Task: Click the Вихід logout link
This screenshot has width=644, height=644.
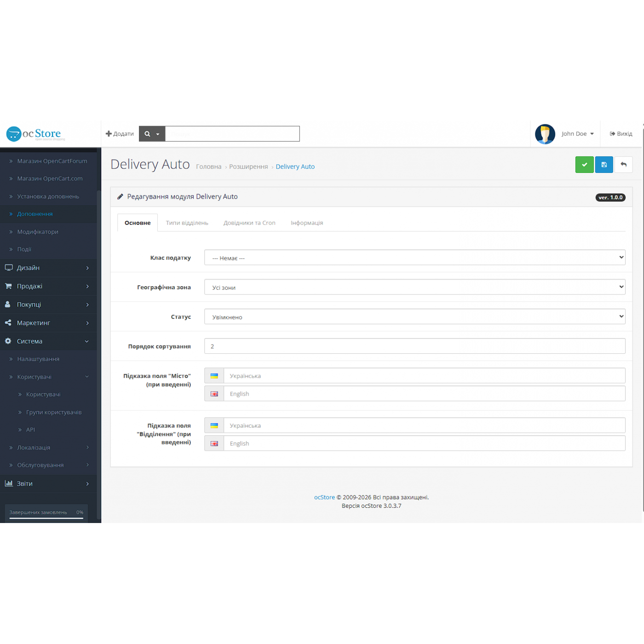Action: pyautogui.click(x=621, y=134)
